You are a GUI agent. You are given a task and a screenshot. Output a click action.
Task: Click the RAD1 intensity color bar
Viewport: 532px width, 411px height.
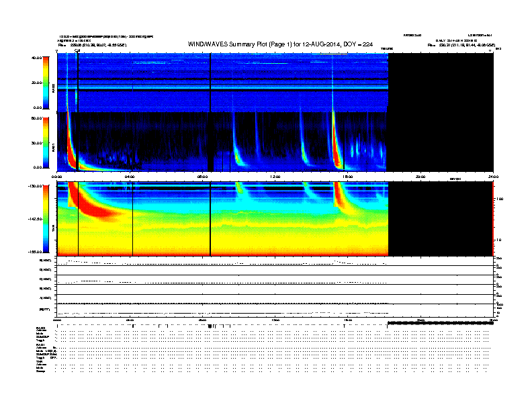point(46,142)
